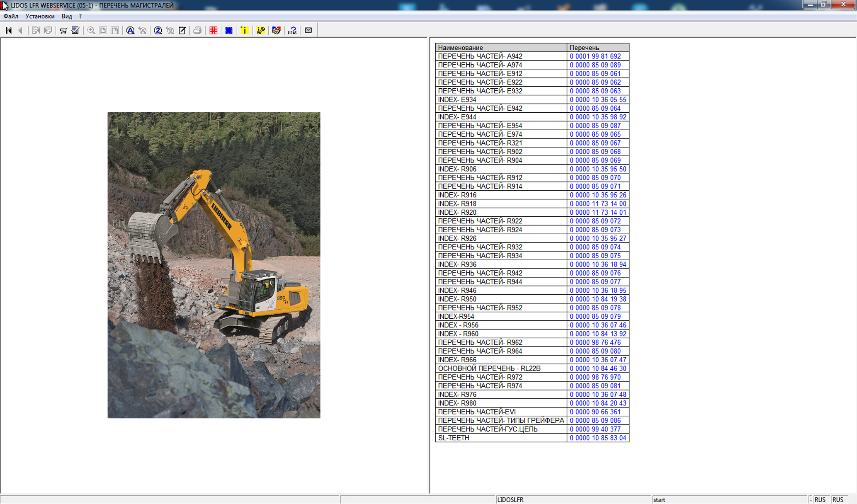Screen dimensions: 857x504
Task: Open the Установки menu
Action: pyautogui.click(x=40, y=16)
